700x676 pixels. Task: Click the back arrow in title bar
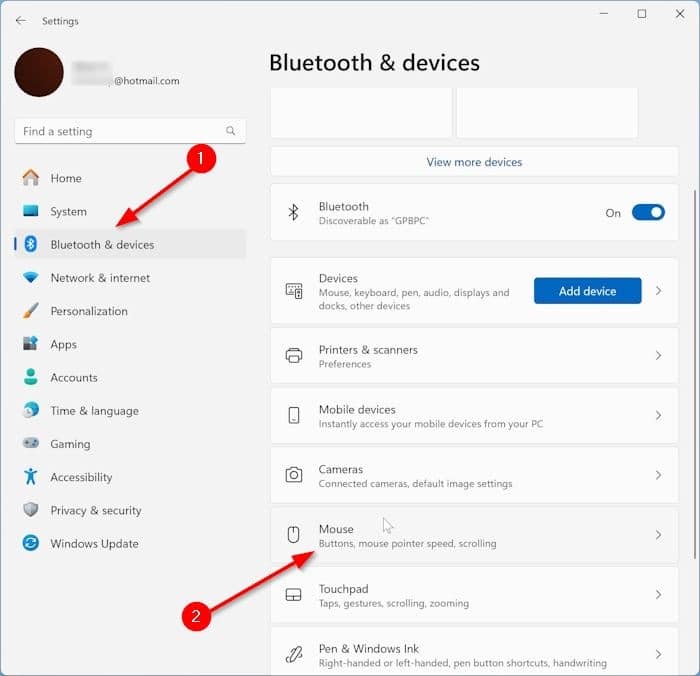click(x=20, y=21)
